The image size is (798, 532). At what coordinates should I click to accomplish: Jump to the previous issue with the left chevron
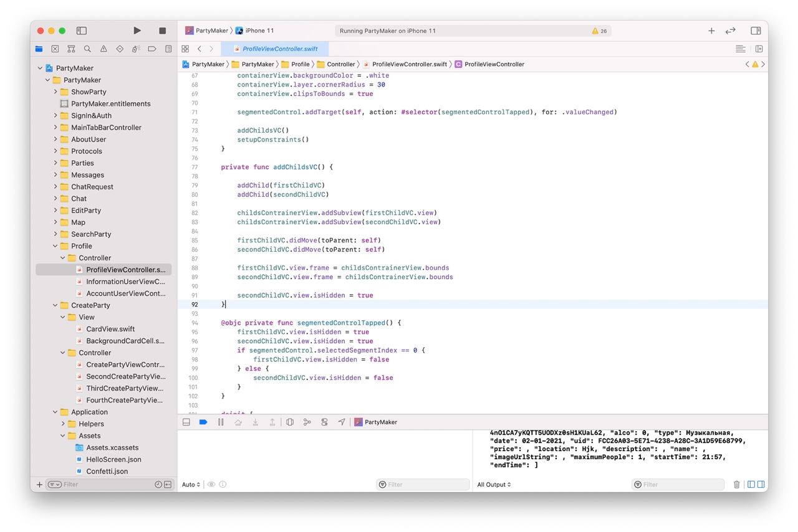[748, 64]
